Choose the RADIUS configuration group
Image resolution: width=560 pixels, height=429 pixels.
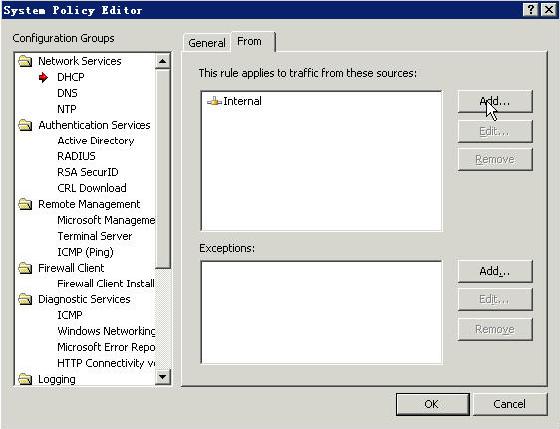coord(76,156)
